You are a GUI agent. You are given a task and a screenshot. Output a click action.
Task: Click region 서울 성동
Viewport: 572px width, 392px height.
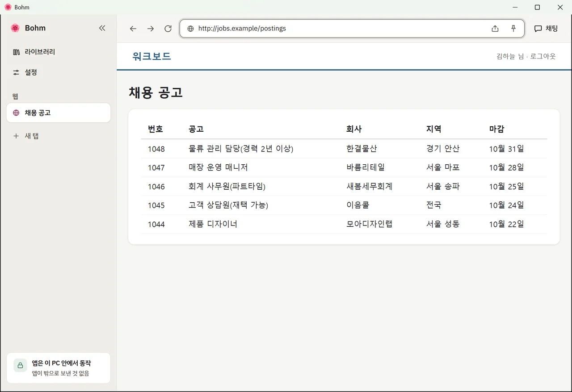coord(443,224)
